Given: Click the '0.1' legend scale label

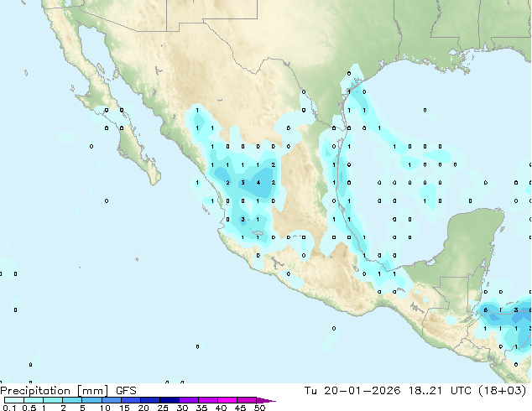Looking at the screenshot, I should 9,408.
